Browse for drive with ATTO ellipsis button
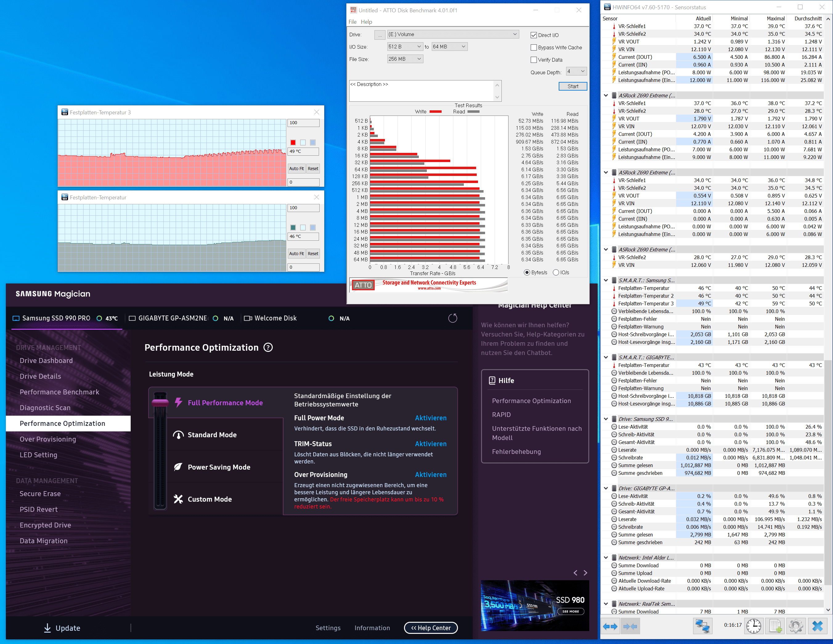The image size is (833, 644). coord(379,35)
